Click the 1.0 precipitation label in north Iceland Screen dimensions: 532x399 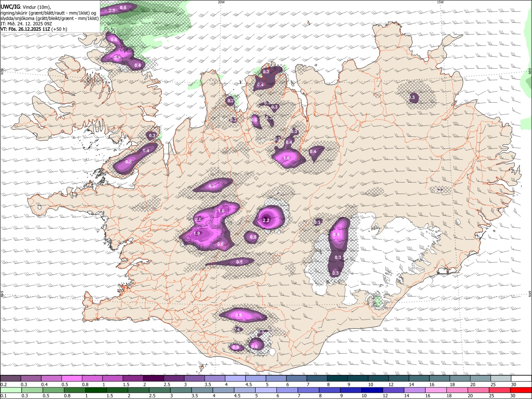[286, 158]
